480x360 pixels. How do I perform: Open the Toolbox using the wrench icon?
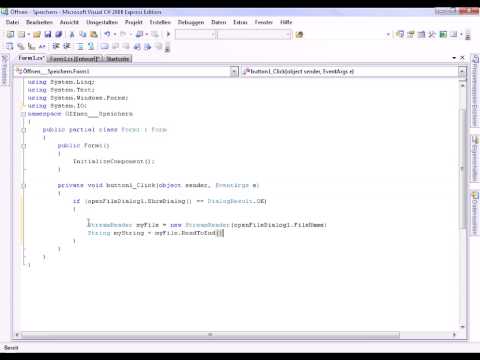tap(432, 34)
